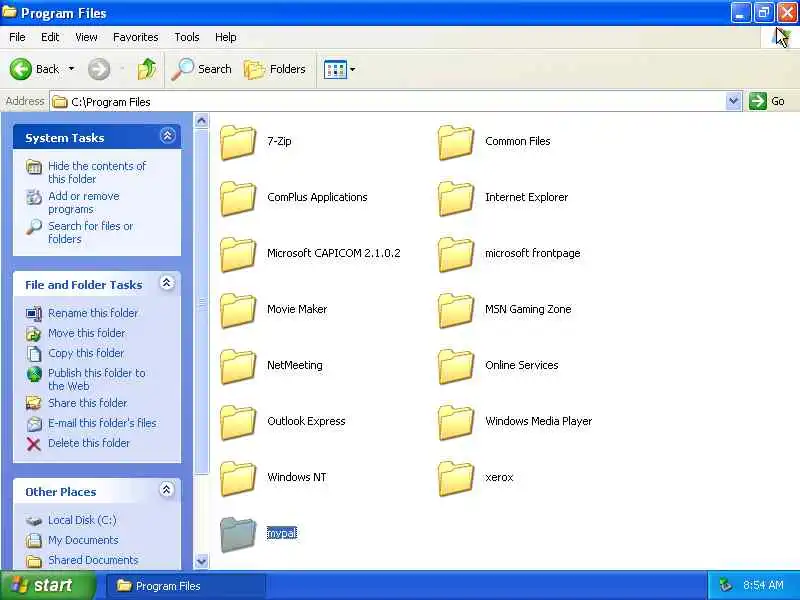
Task: Click Add or remove programs link
Action: pyautogui.click(x=84, y=203)
